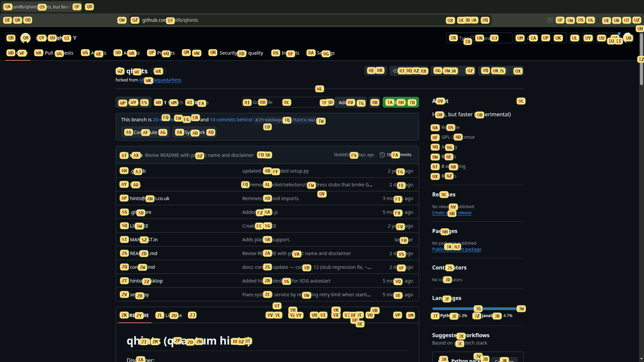Open the GitHub homepage logo
The height and width of the screenshot is (362, 644).
click(x=25, y=38)
